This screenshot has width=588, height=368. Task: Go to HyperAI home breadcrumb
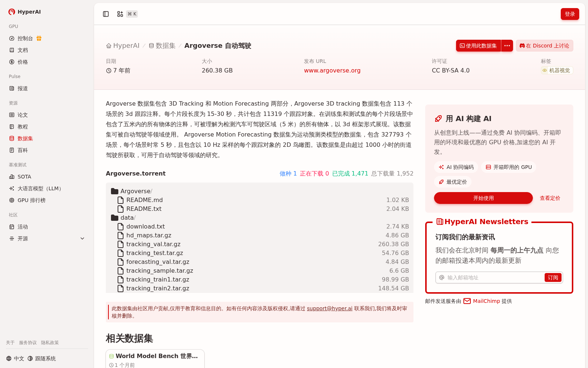click(x=123, y=46)
